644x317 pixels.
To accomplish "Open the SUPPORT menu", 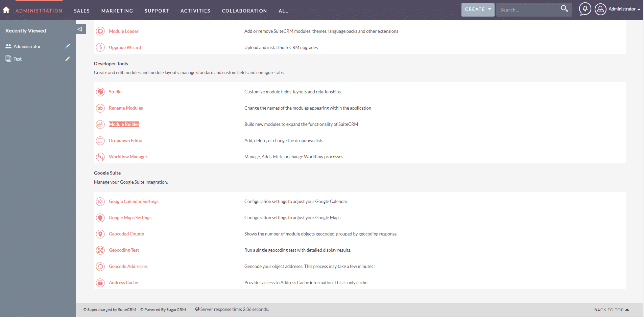I will click(157, 11).
